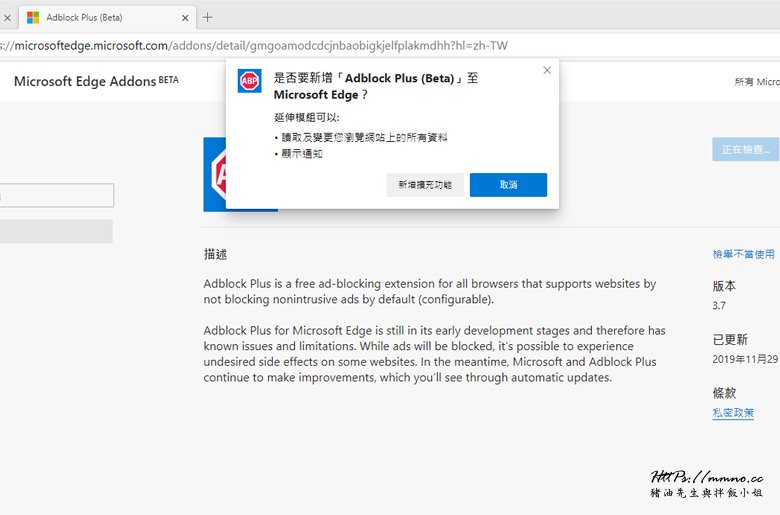The image size is (780, 515).
Task: Click the blue 取消 button
Action: 508,185
